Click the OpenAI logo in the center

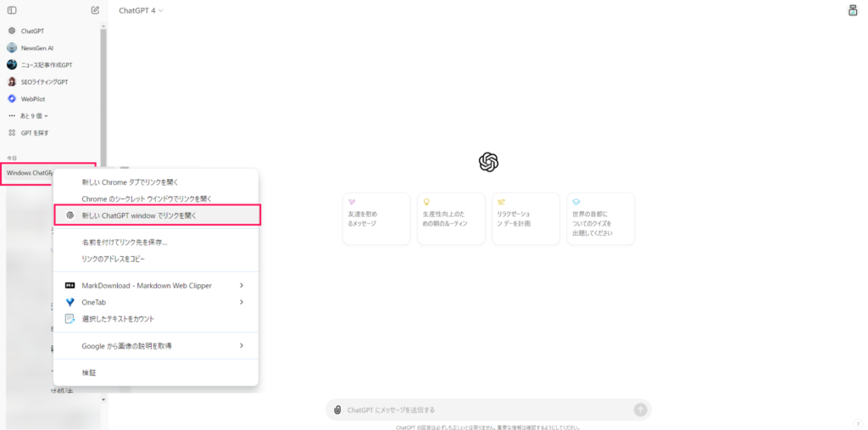[x=488, y=162]
